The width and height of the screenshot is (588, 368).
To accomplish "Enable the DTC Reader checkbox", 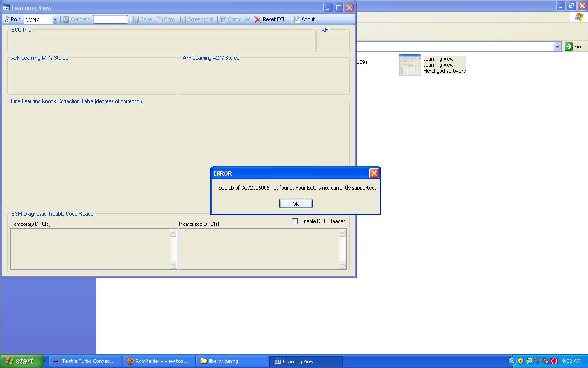I will click(x=295, y=221).
